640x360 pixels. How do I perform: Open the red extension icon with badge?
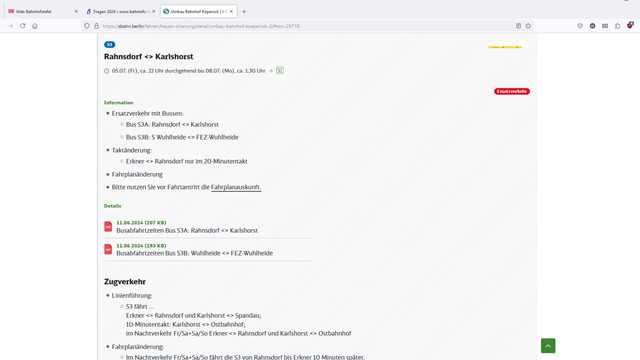[x=630, y=25]
